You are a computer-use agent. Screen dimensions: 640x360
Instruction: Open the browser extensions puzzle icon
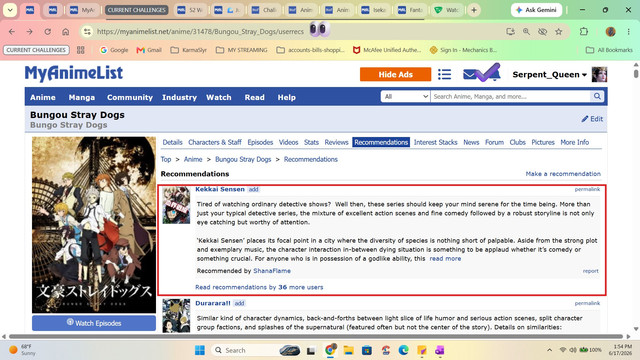[584, 31]
